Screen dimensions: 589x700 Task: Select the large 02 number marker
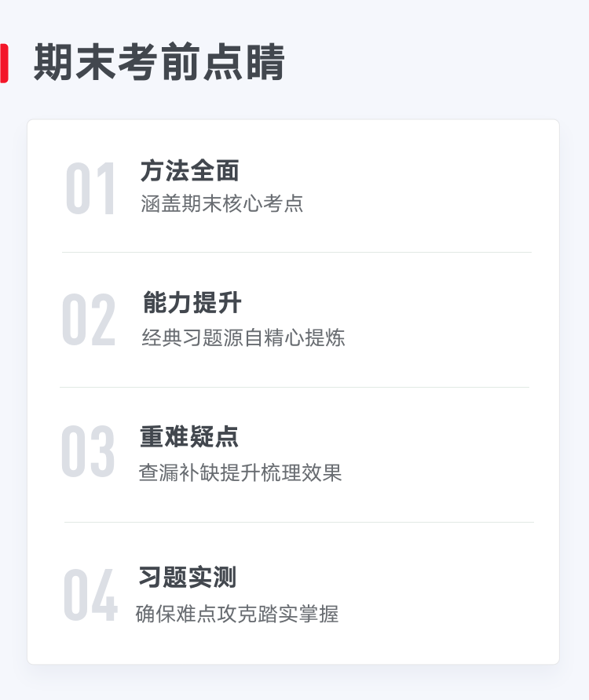pos(89,319)
